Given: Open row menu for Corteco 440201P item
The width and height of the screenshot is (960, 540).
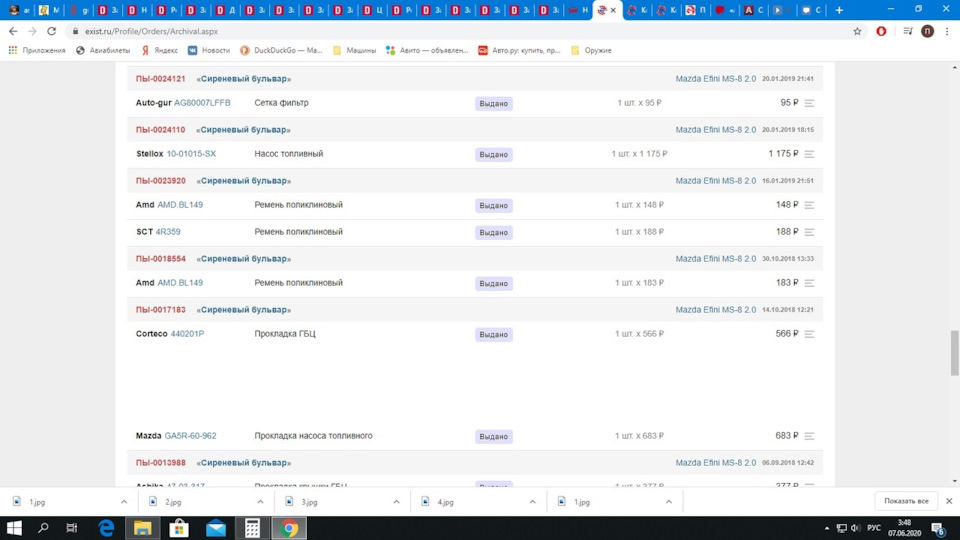Looking at the screenshot, I should (809, 334).
